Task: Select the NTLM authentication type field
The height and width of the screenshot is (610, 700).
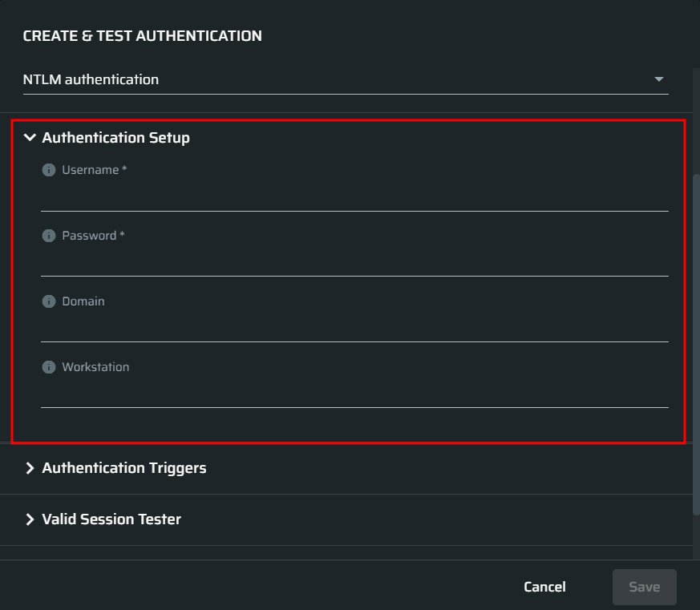Action: (x=346, y=80)
